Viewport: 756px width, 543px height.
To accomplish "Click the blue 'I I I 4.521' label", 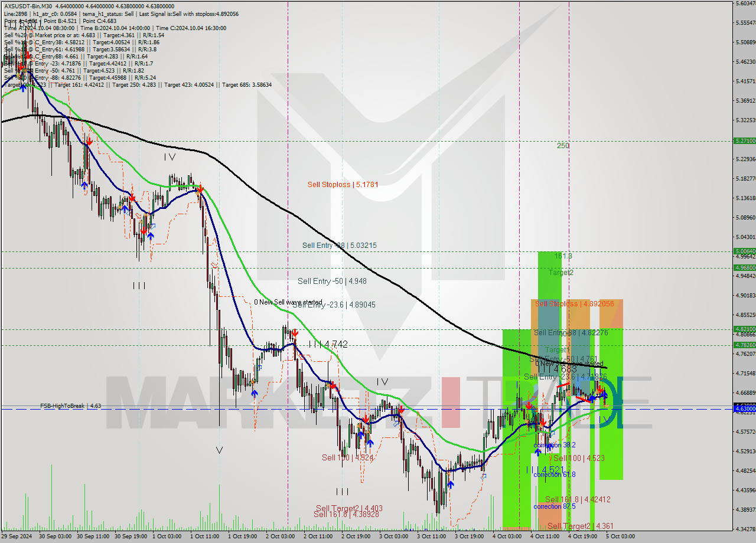I will (546, 470).
